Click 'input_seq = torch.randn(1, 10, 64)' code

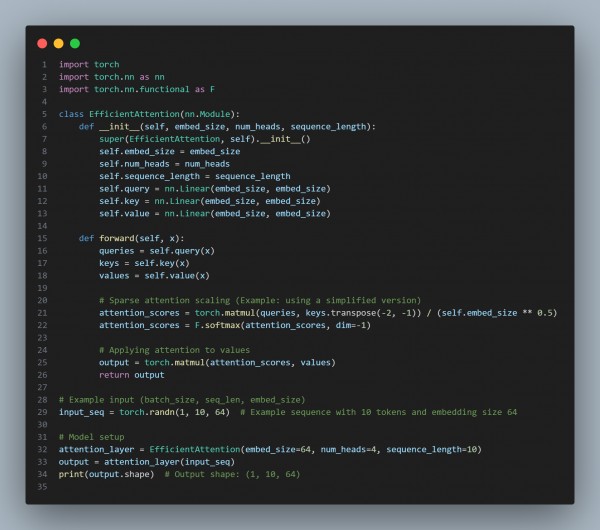(x=144, y=412)
